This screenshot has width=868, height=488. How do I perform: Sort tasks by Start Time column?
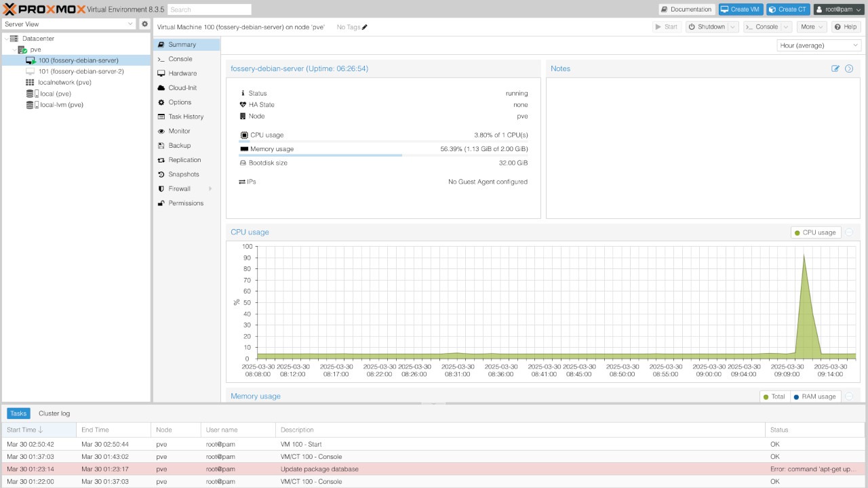(x=39, y=430)
